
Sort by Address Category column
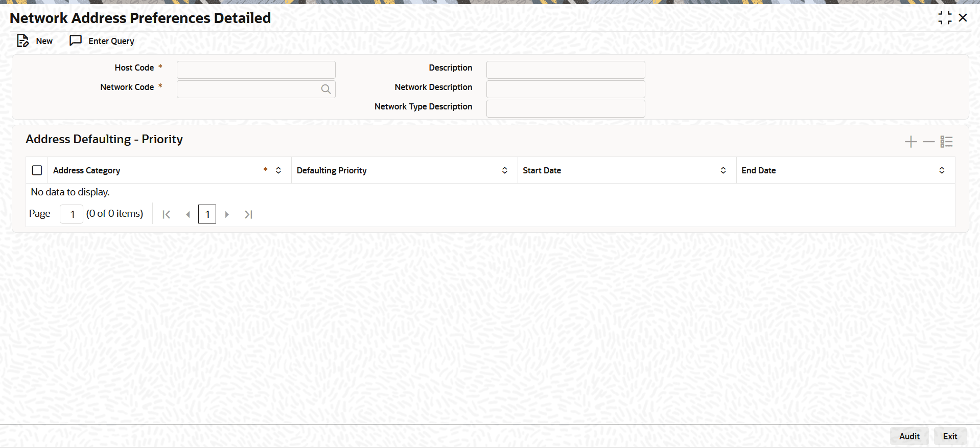[278, 170]
